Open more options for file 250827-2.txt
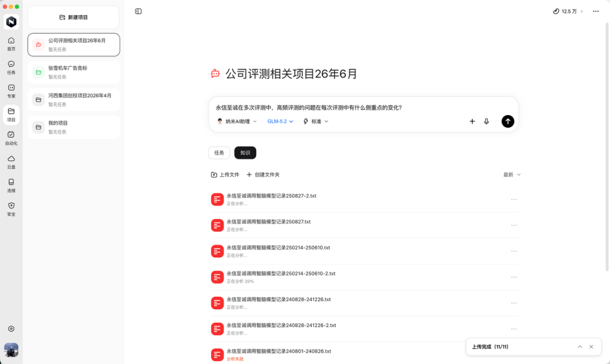 click(x=514, y=200)
